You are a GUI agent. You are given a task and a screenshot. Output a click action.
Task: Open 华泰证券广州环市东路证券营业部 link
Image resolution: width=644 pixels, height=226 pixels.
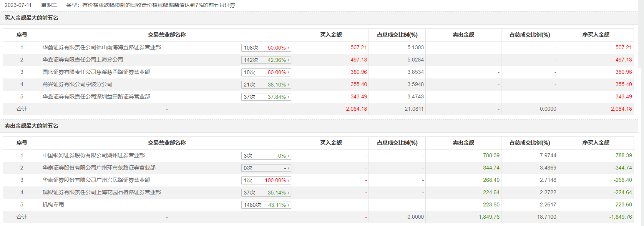[x=99, y=168]
